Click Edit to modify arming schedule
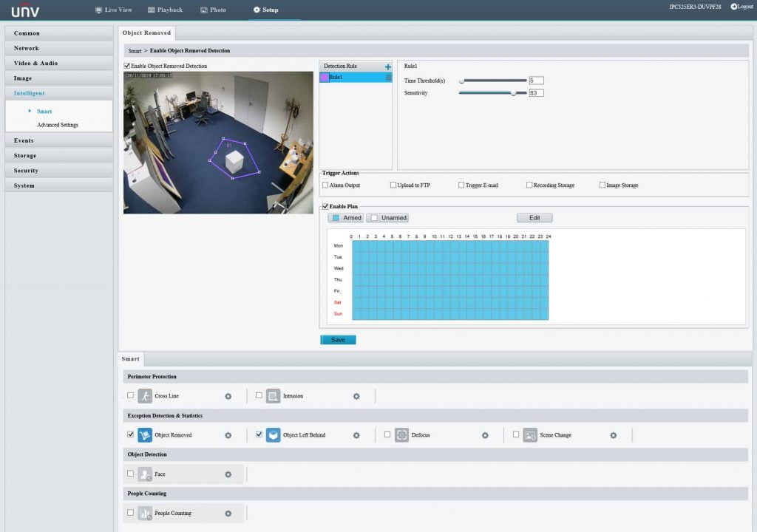 [x=534, y=218]
